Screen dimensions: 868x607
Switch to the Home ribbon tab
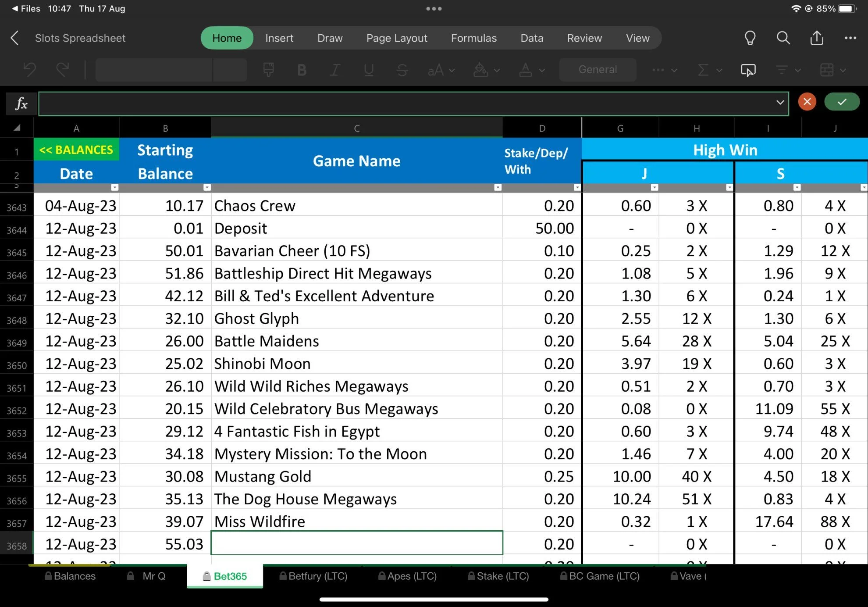pyautogui.click(x=227, y=38)
